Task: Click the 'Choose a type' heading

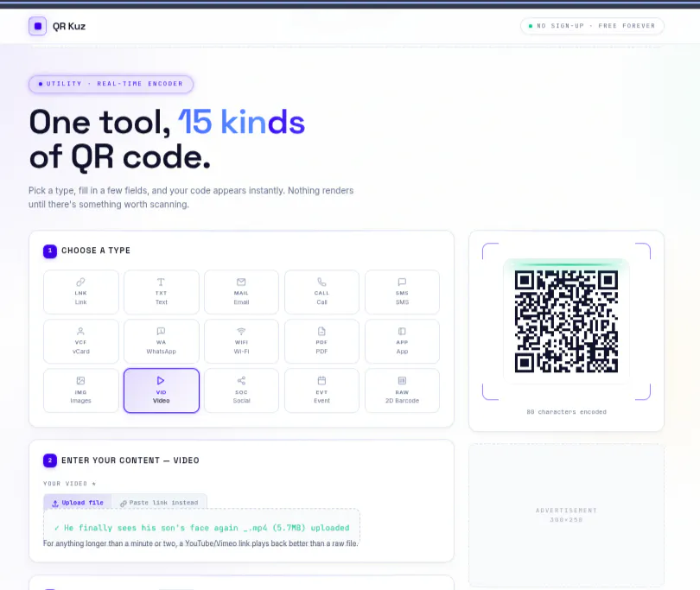Action: click(96, 251)
